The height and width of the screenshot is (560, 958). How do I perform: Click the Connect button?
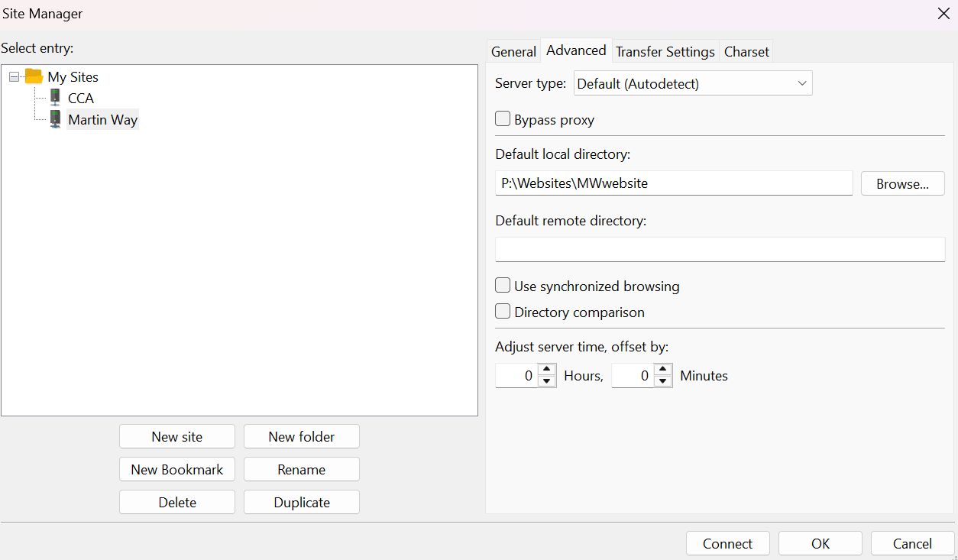coord(727,543)
